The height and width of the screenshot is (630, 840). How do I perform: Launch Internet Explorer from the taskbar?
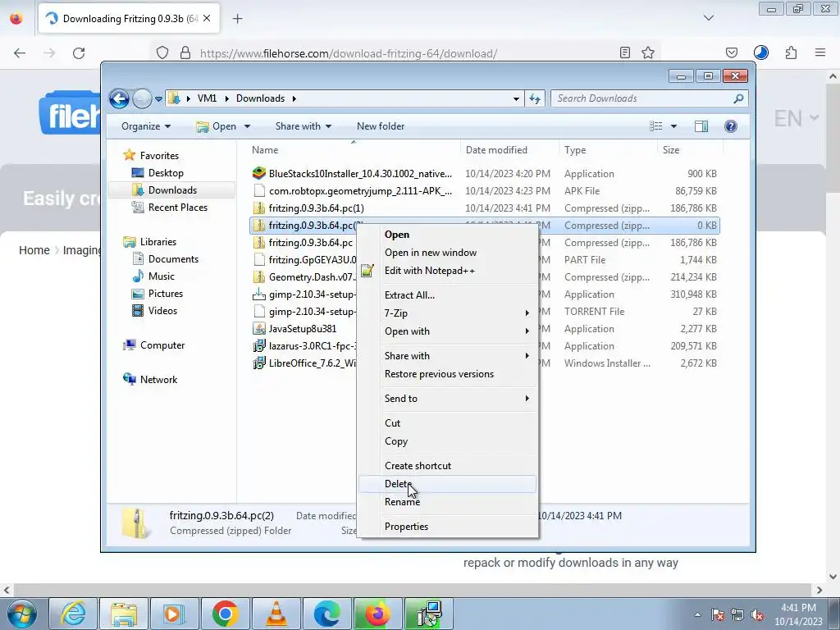point(73,614)
